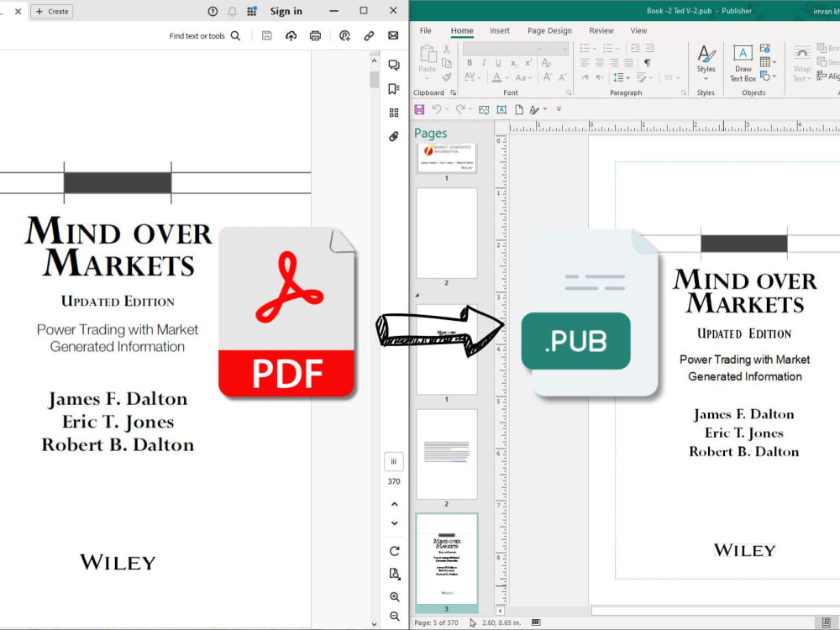Open Acrobat page thumbnails panel

[394, 113]
